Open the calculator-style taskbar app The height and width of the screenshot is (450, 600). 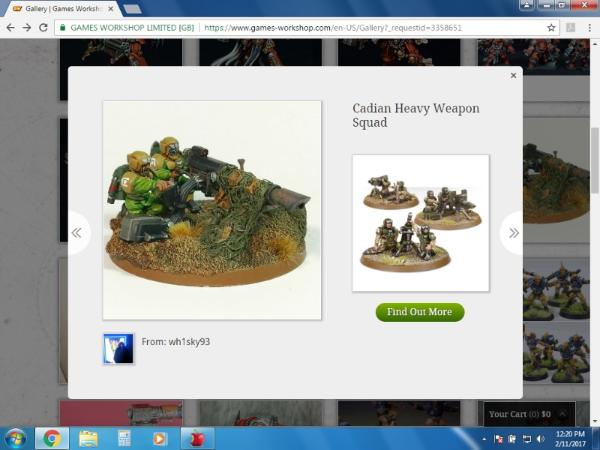tap(124, 439)
